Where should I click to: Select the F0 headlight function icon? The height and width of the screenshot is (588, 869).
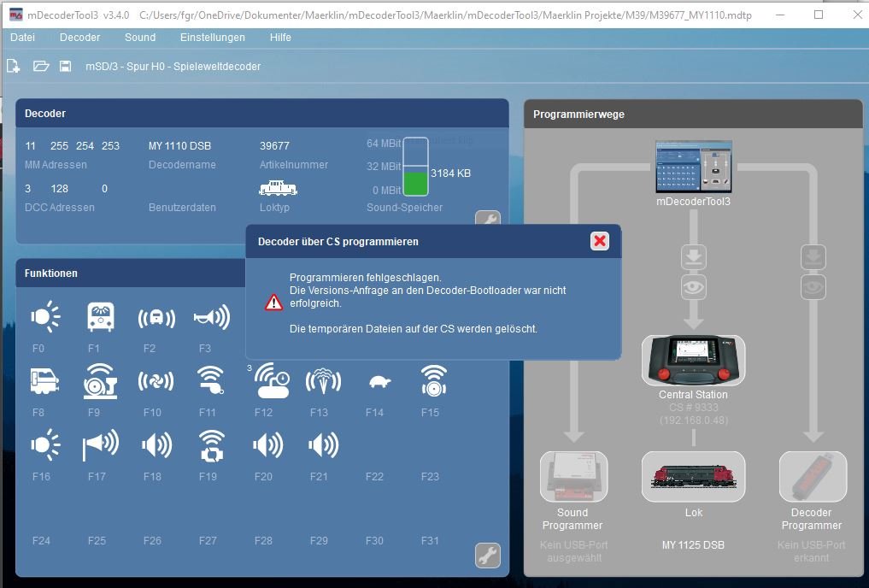coord(45,316)
